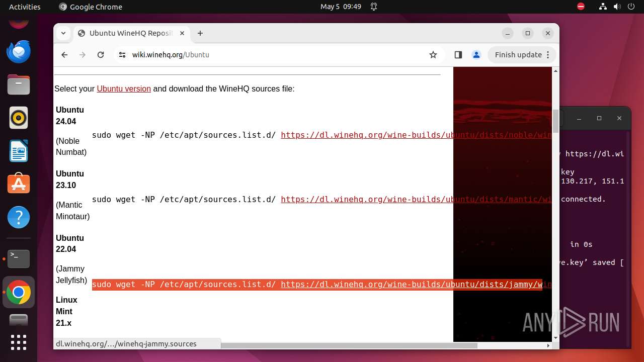
Task: Launch Rhythmbox from the dock
Action: pyautogui.click(x=19, y=118)
